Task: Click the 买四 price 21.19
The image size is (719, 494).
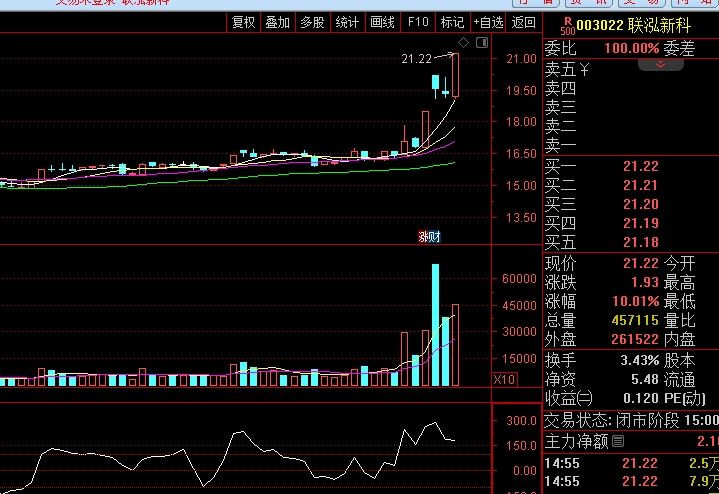Action: [x=641, y=223]
